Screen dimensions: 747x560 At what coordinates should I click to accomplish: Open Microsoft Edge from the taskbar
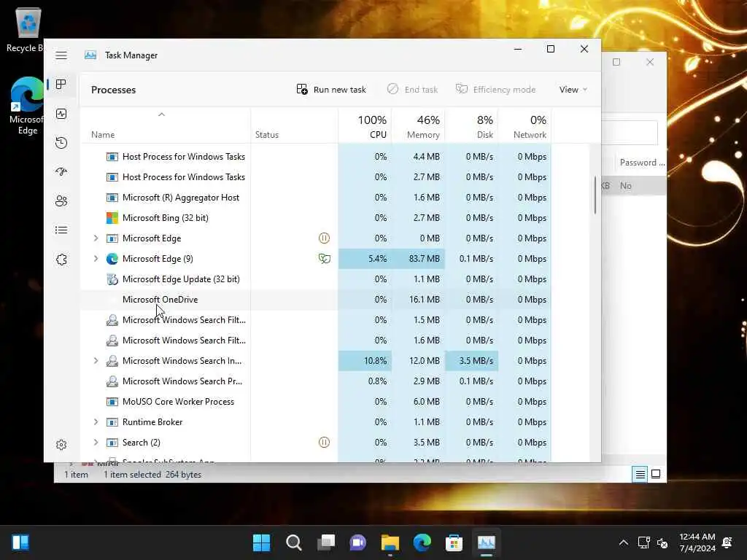click(x=422, y=542)
